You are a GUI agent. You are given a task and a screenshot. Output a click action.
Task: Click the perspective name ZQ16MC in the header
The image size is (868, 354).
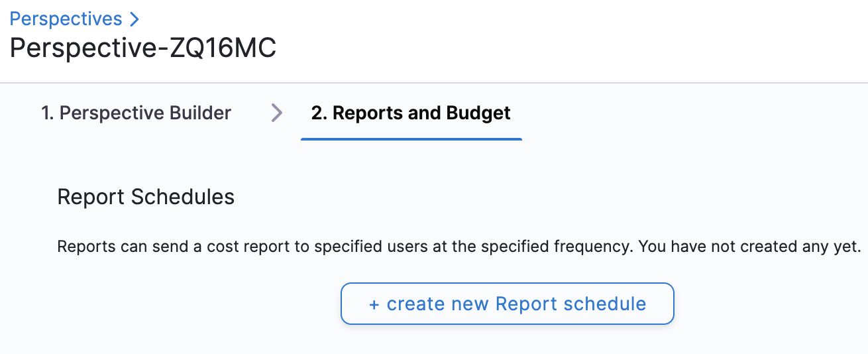pyautogui.click(x=223, y=48)
